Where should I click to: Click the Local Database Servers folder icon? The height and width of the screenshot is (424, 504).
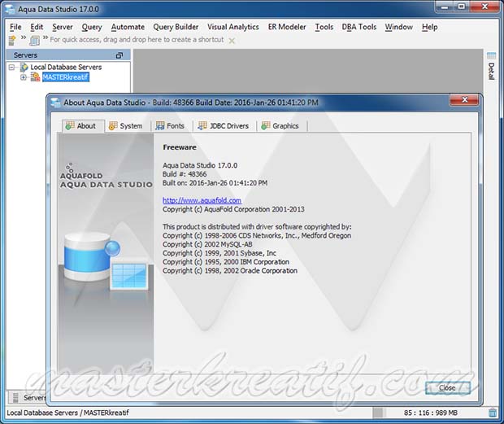pos(24,67)
